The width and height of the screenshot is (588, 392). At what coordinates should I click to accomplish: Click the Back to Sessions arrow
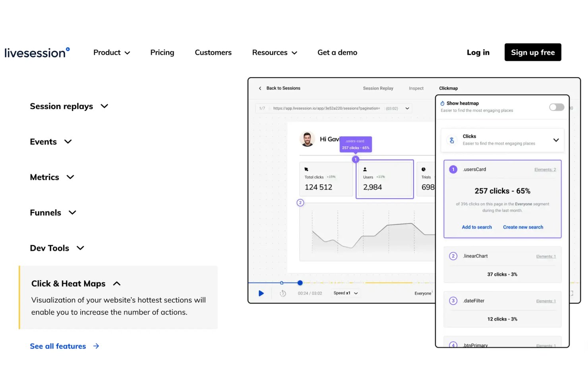260,88
